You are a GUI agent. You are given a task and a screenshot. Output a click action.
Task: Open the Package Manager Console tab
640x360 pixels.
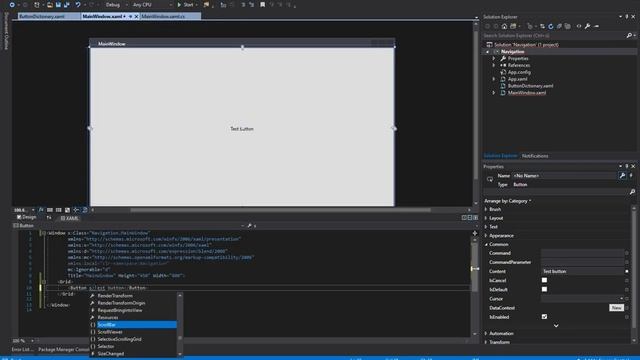coord(64,349)
